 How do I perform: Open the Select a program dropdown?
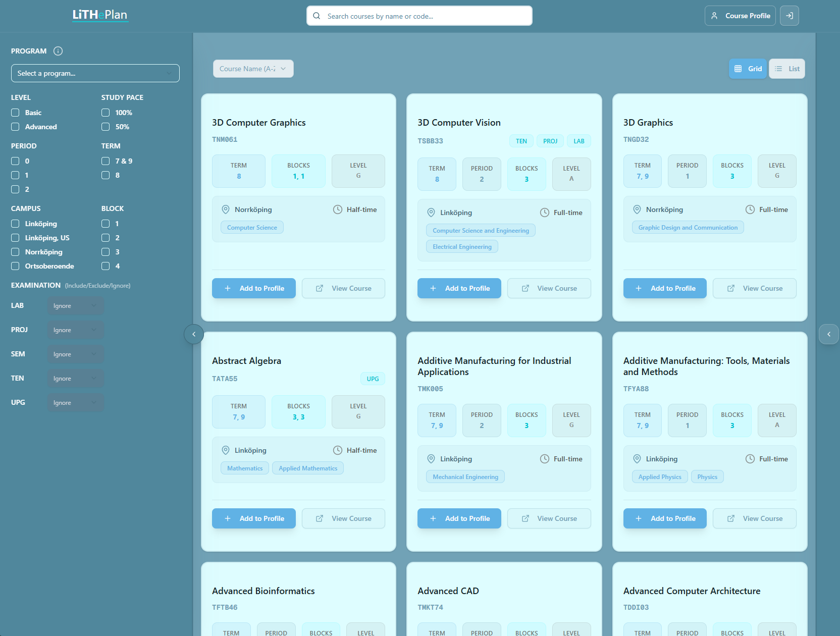point(95,73)
